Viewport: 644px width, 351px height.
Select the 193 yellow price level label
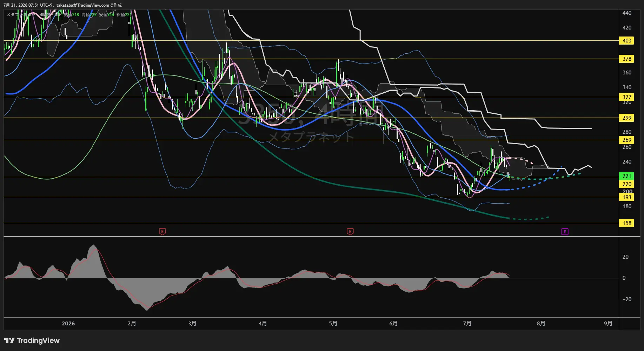click(626, 197)
